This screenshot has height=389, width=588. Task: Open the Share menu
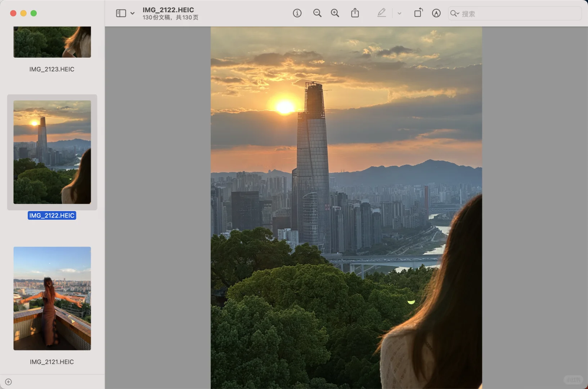(355, 13)
